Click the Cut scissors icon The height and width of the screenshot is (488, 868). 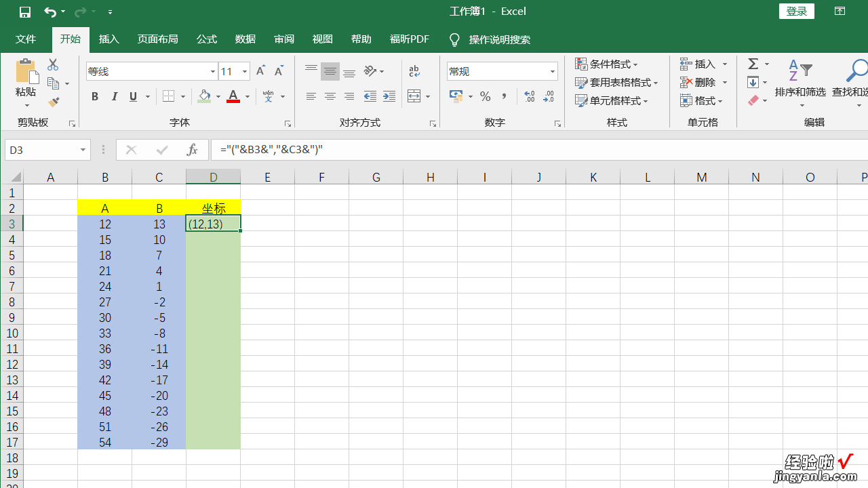coord(53,64)
